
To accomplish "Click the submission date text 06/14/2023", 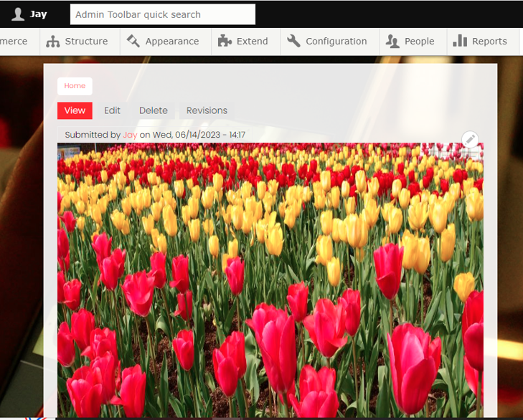I will tap(198, 135).
